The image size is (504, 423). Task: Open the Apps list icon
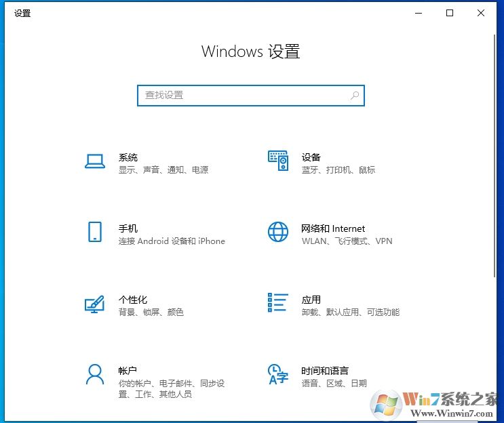278,302
